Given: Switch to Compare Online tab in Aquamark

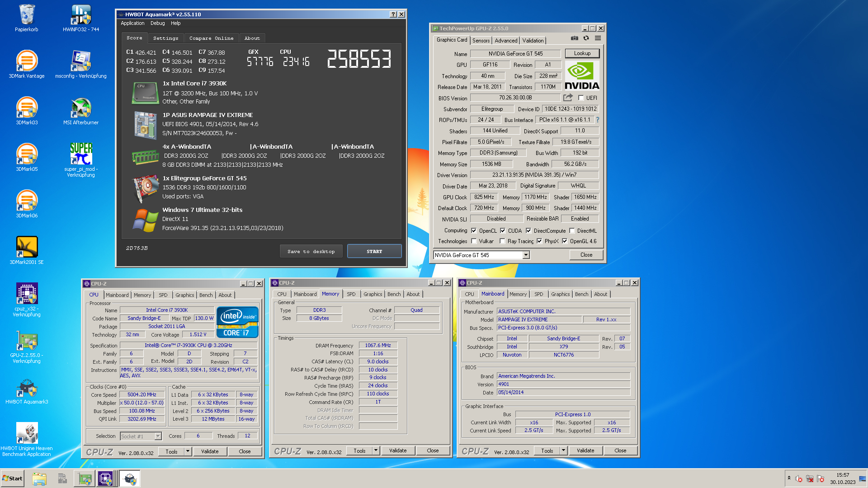Looking at the screenshot, I should pyautogui.click(x=212, y=38).
